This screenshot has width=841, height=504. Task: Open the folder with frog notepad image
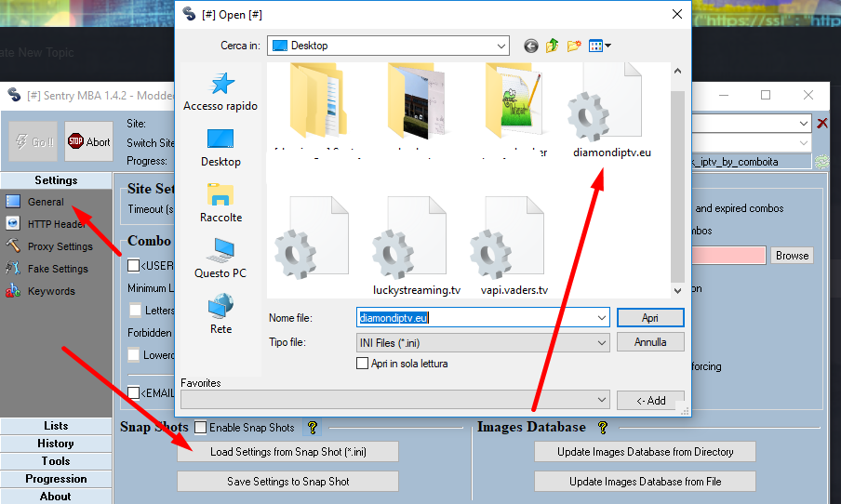click(x=514, y=102)
